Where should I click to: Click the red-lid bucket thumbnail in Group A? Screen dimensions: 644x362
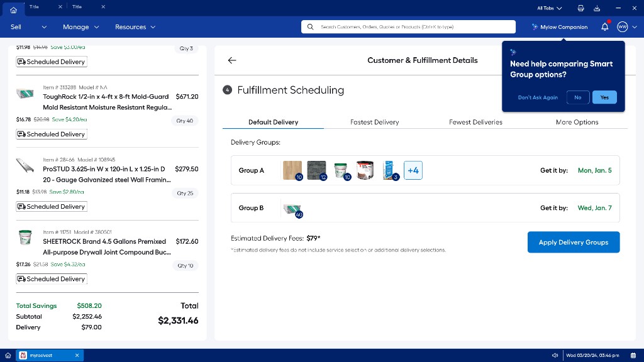[365, 170]
